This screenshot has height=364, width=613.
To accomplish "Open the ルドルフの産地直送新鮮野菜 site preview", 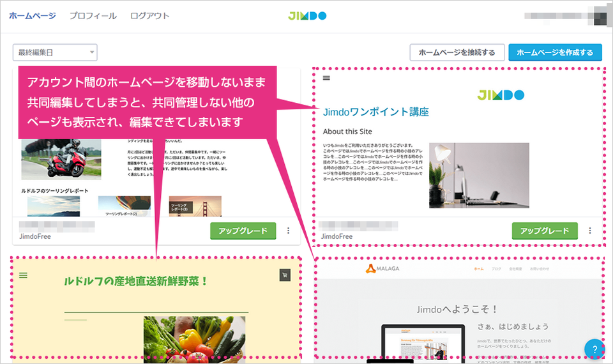I will pos(156,309).
